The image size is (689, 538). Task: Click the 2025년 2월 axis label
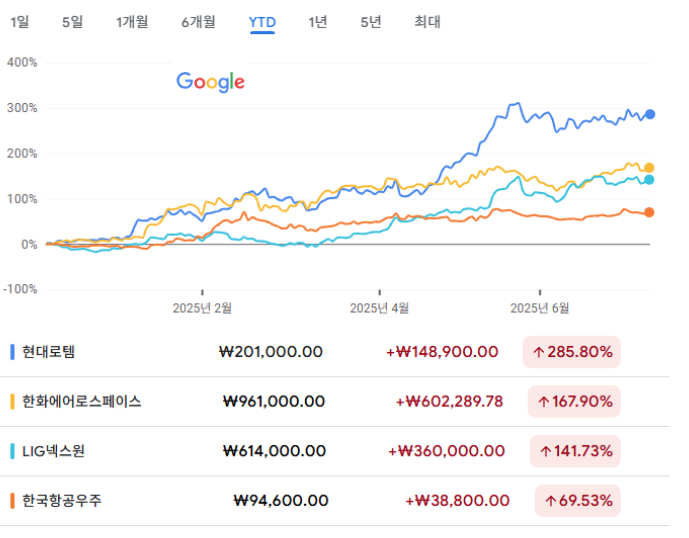pos(202,308)
